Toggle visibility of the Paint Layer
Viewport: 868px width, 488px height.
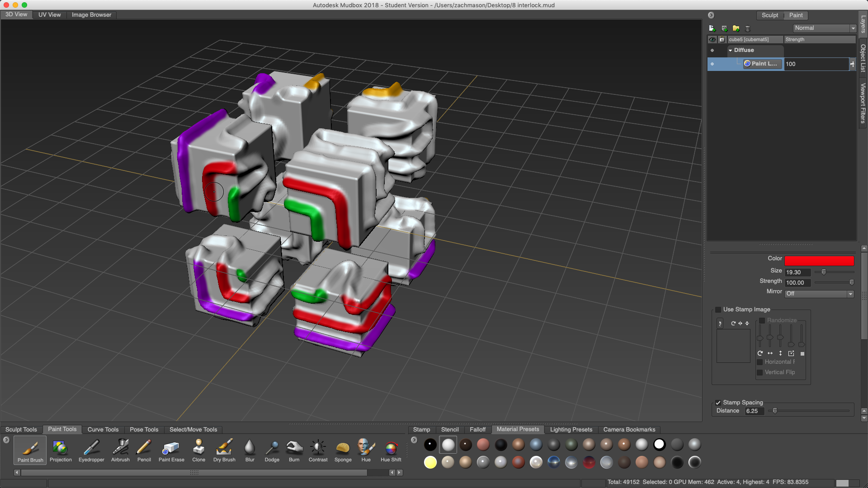[712, 64]
